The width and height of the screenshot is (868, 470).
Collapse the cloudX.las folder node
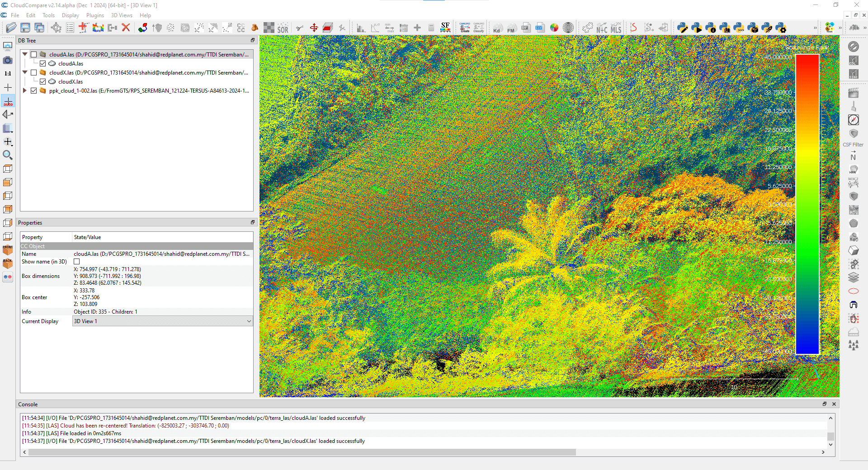pos(25,73)
